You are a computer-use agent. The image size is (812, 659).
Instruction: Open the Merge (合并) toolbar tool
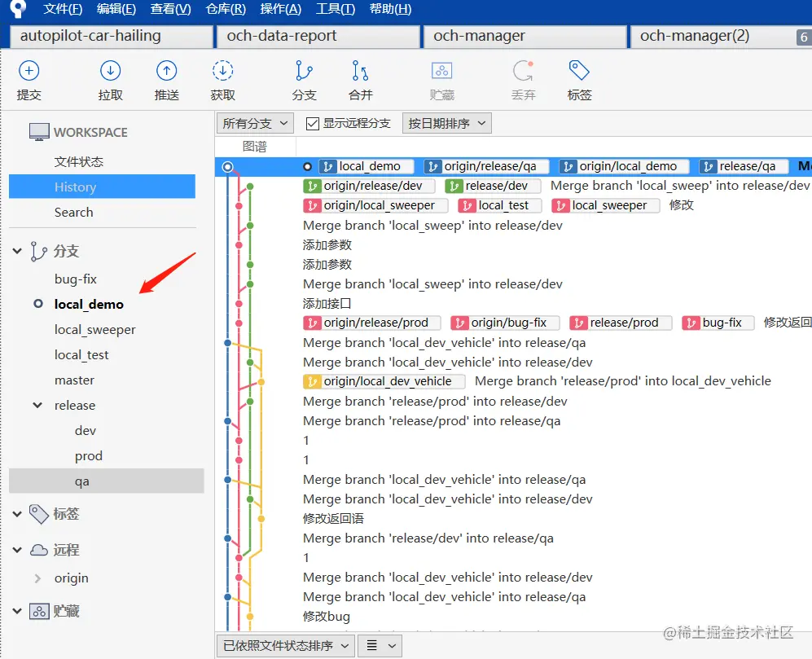pyautogui.click(x=361, y=71)
